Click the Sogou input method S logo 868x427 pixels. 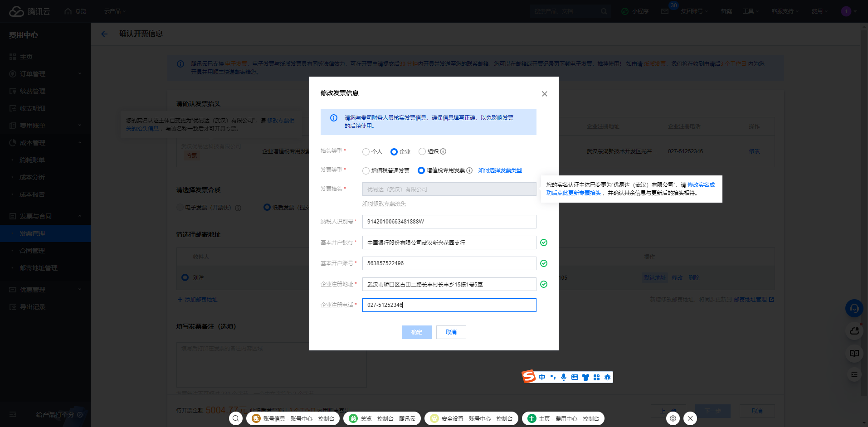click(x=529, y=377)
